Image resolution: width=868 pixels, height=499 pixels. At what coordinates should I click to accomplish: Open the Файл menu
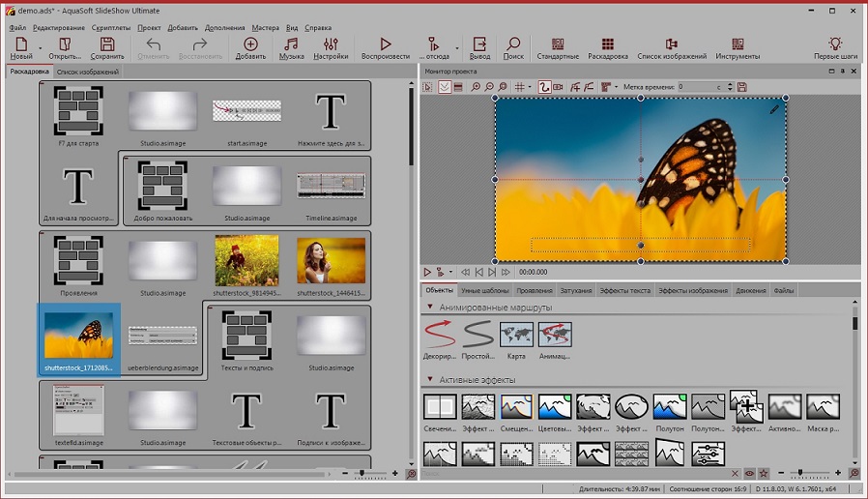click(x=17, y=28)
